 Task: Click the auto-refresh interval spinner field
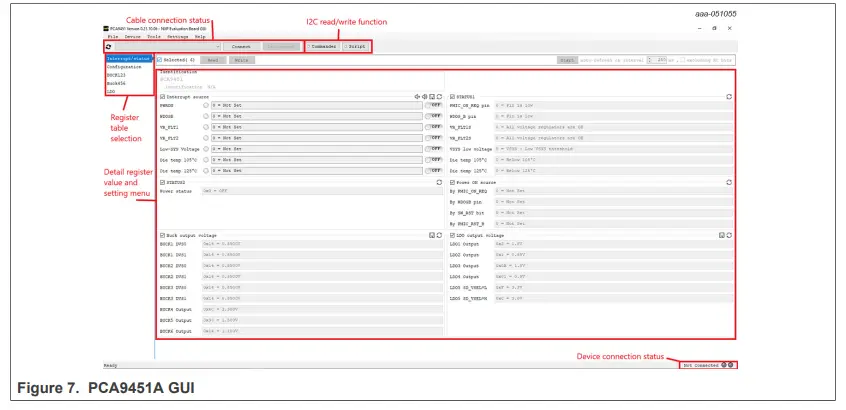pos(657,60)
